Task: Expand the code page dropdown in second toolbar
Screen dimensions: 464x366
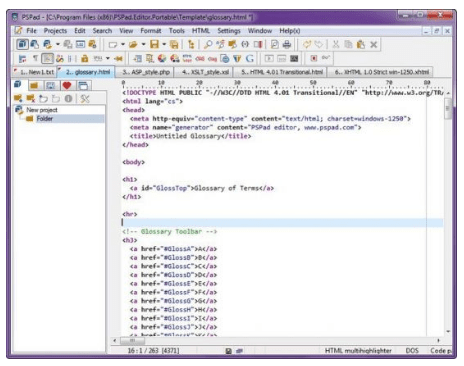Action: coord(108,59)
